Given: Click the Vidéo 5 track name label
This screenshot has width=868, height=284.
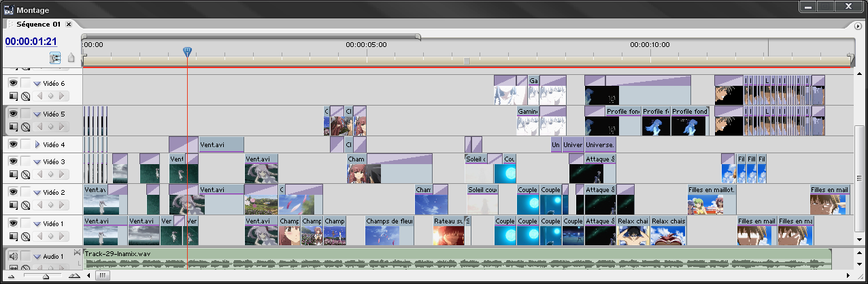Looking at the screenshot, I should 54,114.
